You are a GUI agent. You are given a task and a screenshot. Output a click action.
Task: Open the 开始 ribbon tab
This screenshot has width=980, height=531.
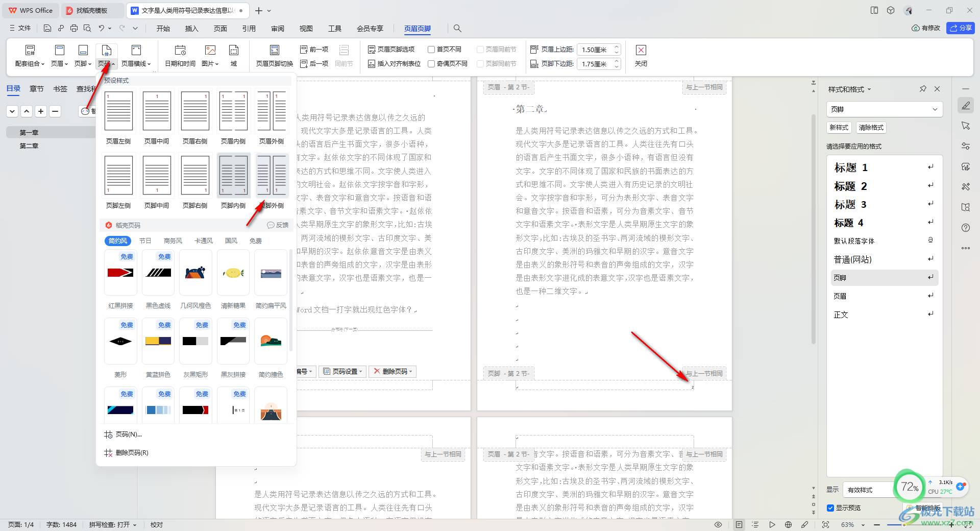coord(163,29)
